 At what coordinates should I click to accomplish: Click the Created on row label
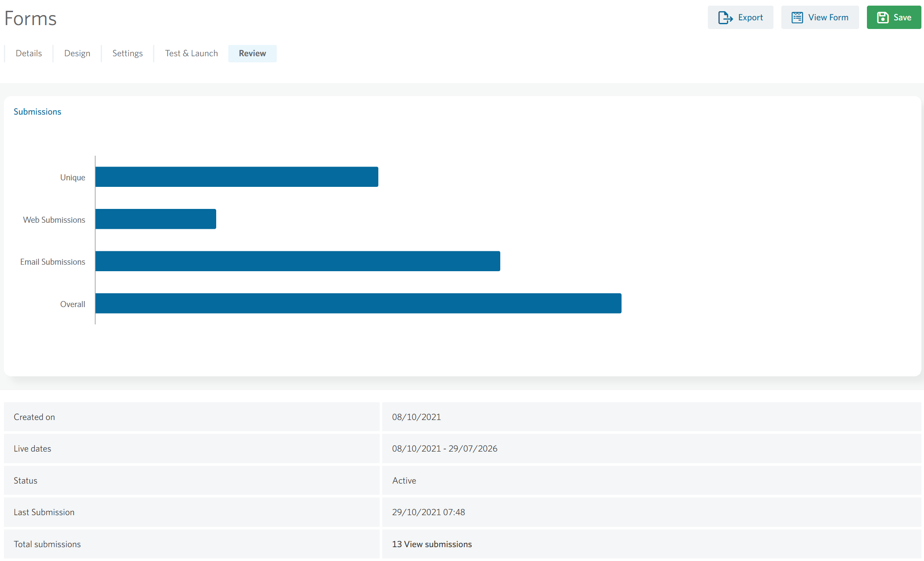(x=34, y=417)
